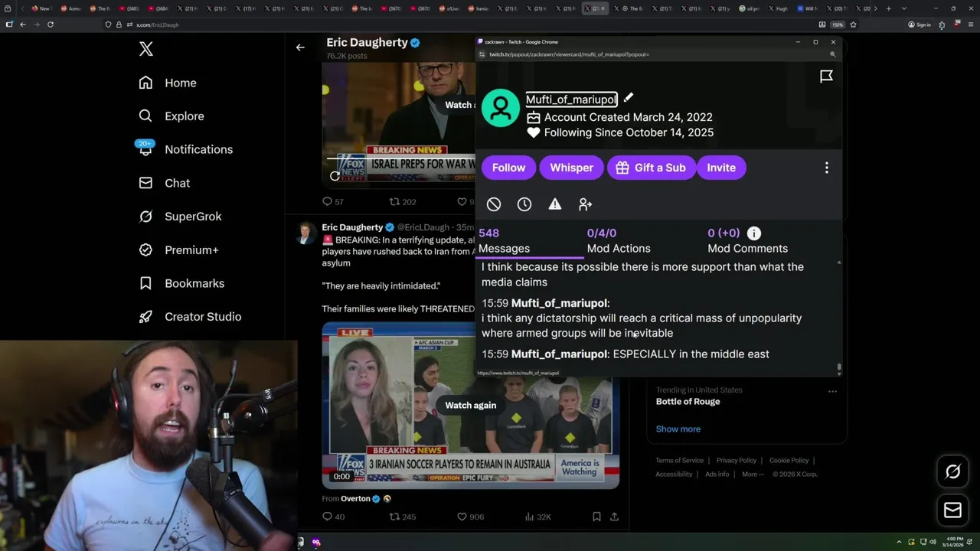Click the views icon showing 32K
This screenshot has width=980, height=551.
point(529,517)
